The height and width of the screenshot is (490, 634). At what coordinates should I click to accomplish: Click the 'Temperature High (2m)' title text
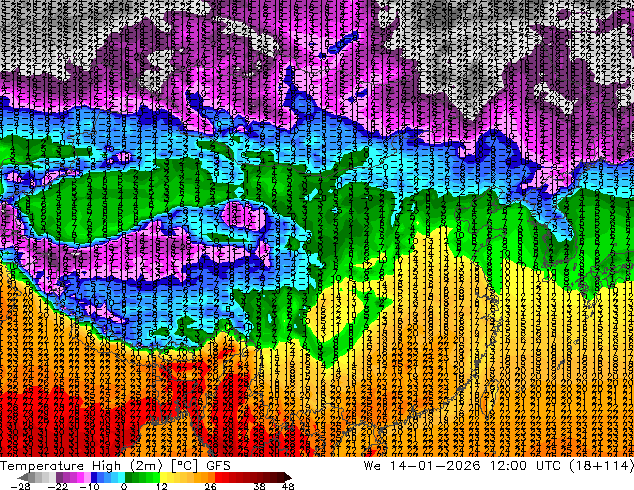click(x=81, y=466)
